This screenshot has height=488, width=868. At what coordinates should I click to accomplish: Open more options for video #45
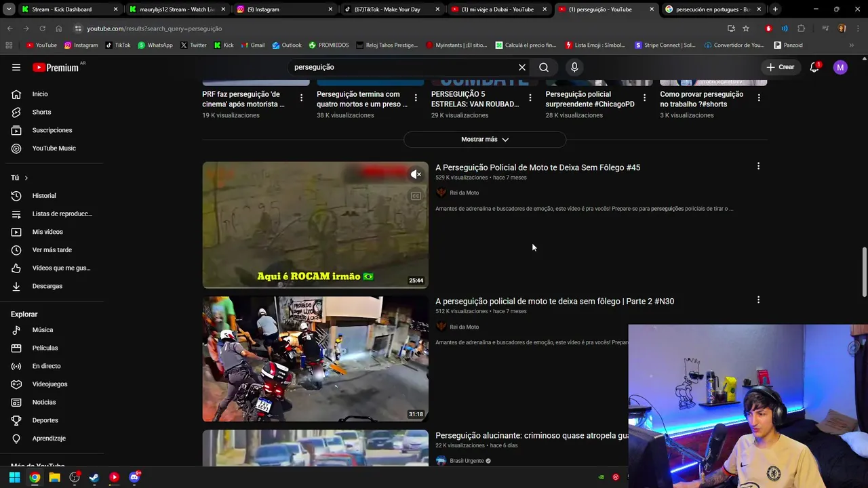tap(758, 166)
